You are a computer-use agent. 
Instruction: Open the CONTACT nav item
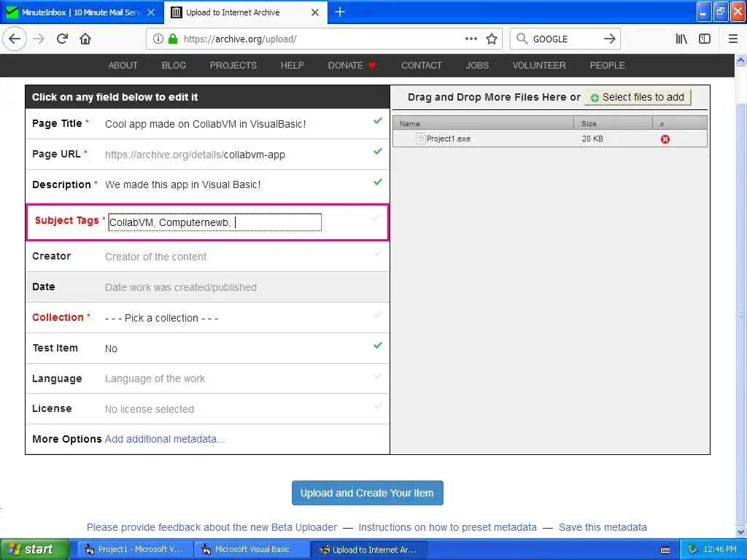(422, 66)
